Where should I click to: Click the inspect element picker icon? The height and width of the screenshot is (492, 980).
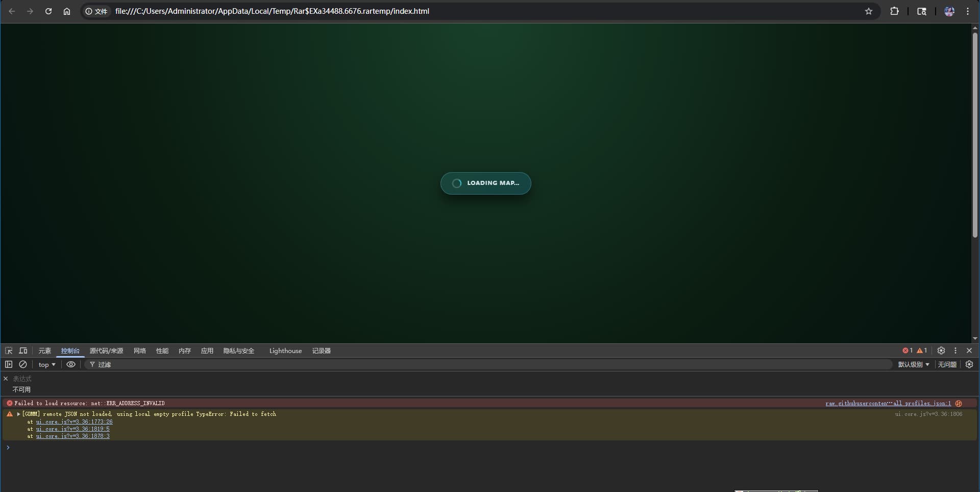[x=9, y=350]
